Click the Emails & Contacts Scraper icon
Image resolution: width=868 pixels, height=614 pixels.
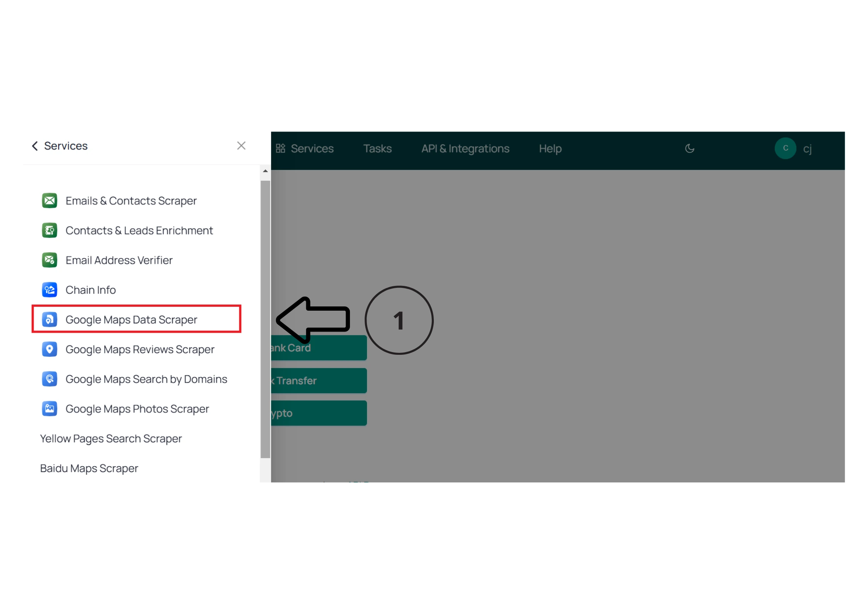click(x=49, y=201)
